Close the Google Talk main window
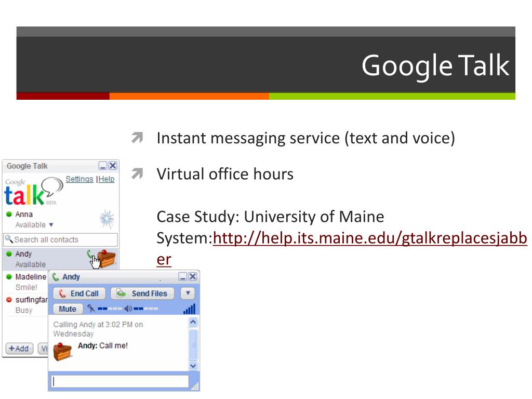 pos(113,166)
